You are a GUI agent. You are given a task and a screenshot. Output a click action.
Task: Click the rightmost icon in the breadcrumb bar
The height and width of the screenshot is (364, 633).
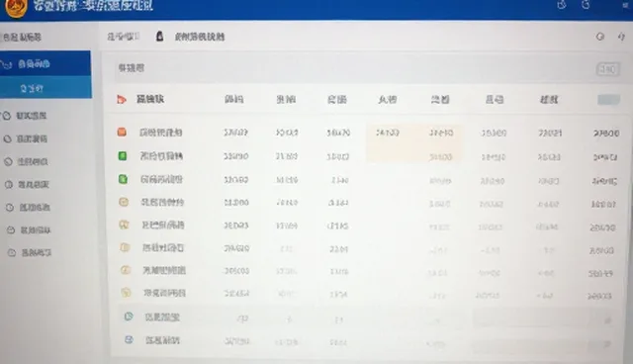coord(622,37)
